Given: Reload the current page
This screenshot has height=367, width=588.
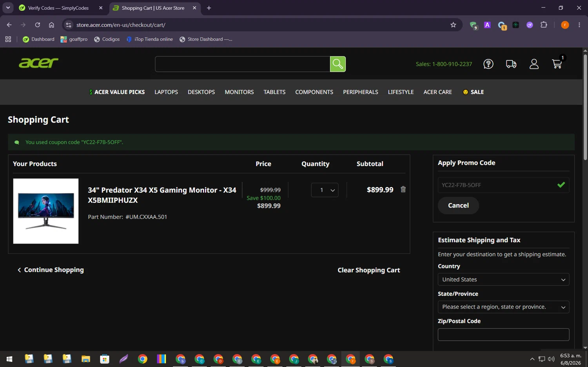Looking at the screenshot, I should point(37,25).
